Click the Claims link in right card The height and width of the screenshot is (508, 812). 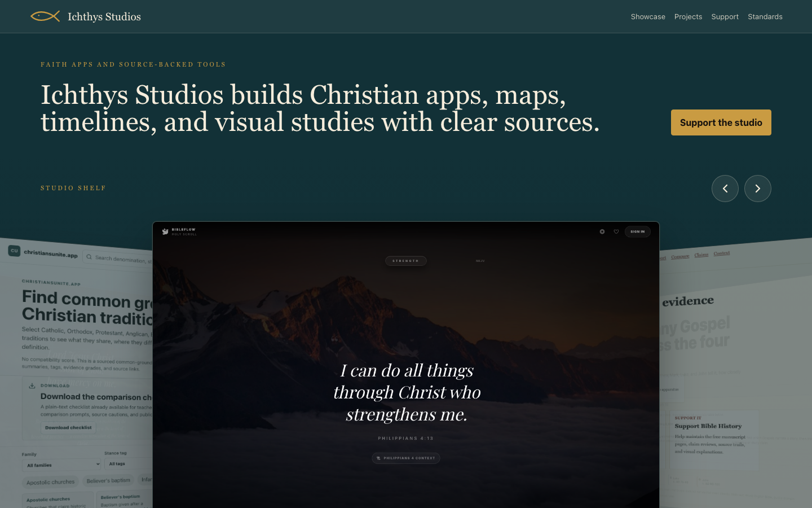pyautogui.click(x=701, y=255)
